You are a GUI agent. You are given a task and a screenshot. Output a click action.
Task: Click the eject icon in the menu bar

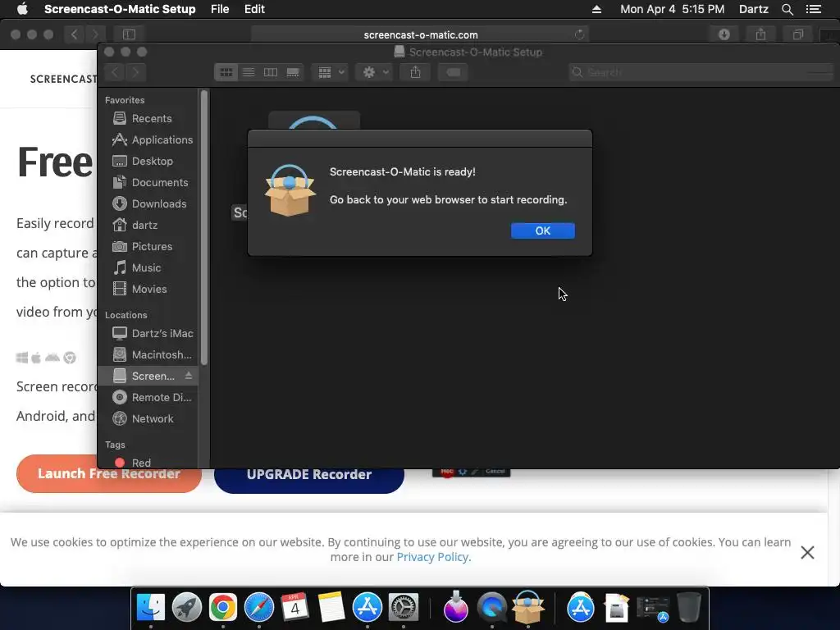[596, 9]
